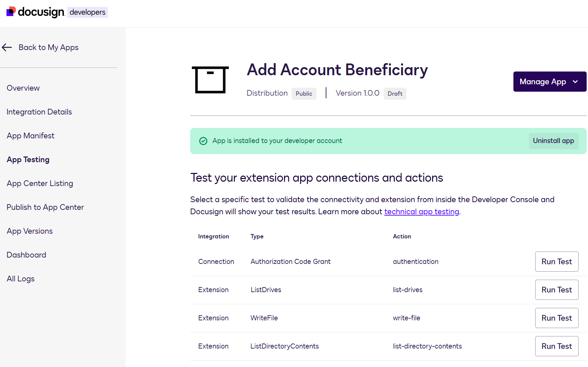Open App Center Listing page
The height and width of the screenshot is (367, 588).
(x=40, y=183)
